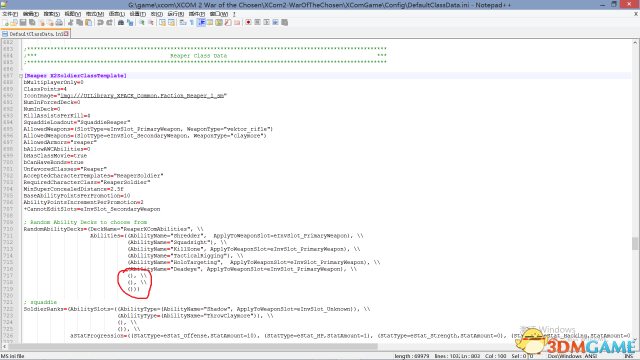Click the 'length' status bar entry
This screenshot has width=640, height=360.
click(x=412, y=356)
